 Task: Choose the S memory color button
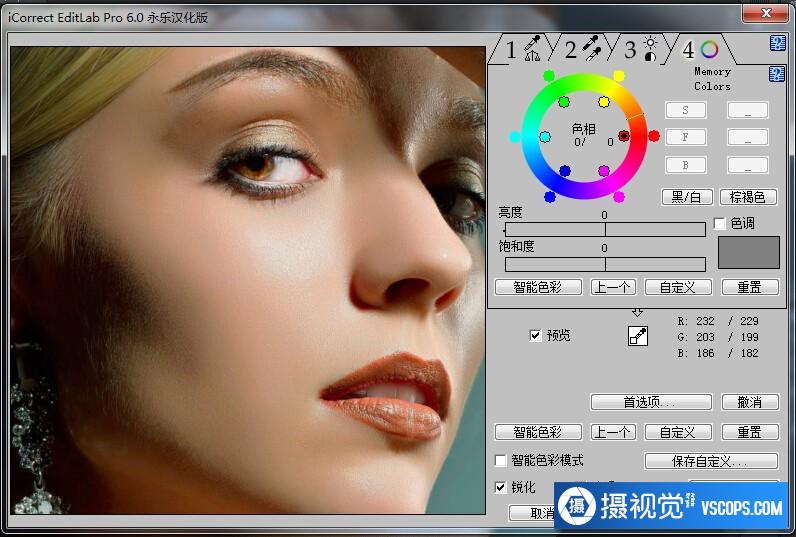pos(685,110)
